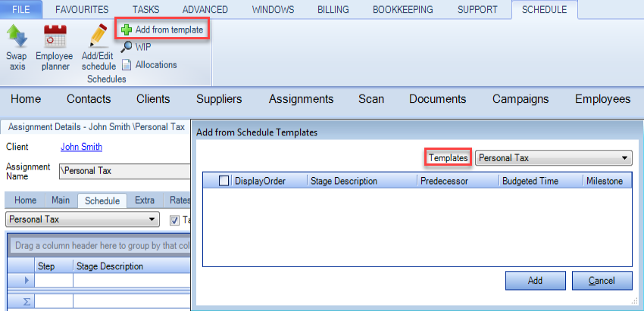Screen dimensions: 644x311
Task: Select the row indicator arrow in schedule grid
Action: click(x=27, y=280)
